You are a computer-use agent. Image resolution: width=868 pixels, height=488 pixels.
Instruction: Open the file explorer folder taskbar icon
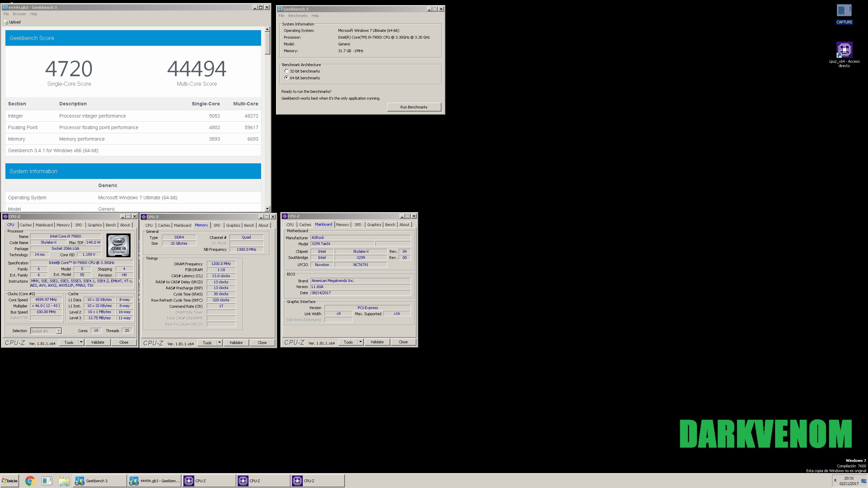point(64,481)
